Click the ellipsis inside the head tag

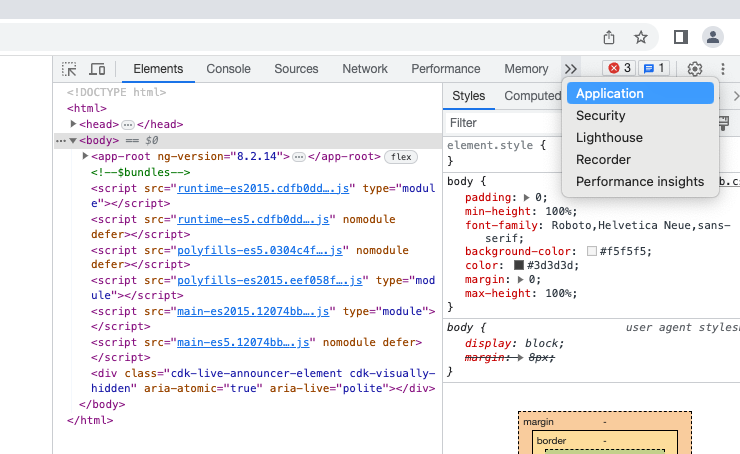tap(128, 125)
